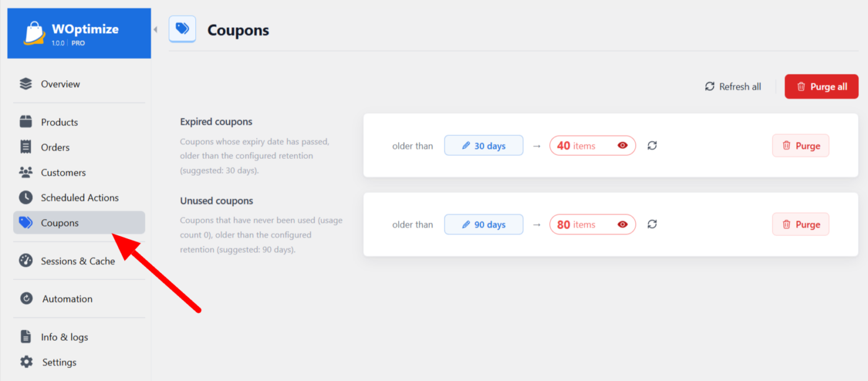The height and width of the screenshot is (381, 868).
Task: Open Settings gear icon
Action: (26, 362)
